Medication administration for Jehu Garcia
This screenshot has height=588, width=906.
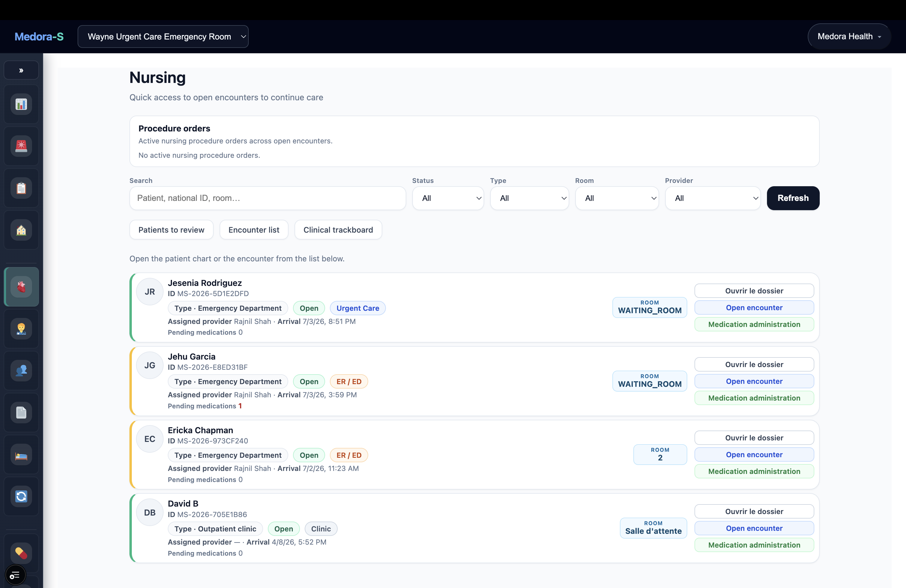754,398
